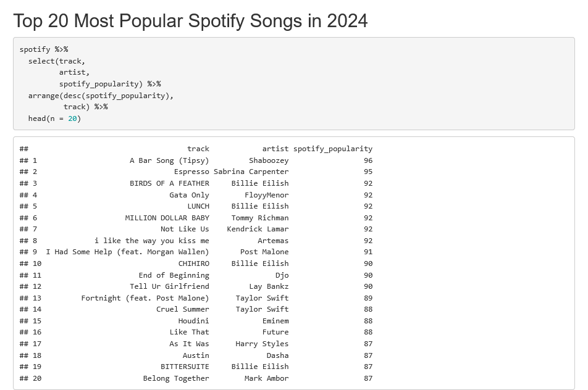Click the artist name 'FloyyMenor'
This screenshot has height=390, width=588.
pyautogui.click(x=267, y=195)
